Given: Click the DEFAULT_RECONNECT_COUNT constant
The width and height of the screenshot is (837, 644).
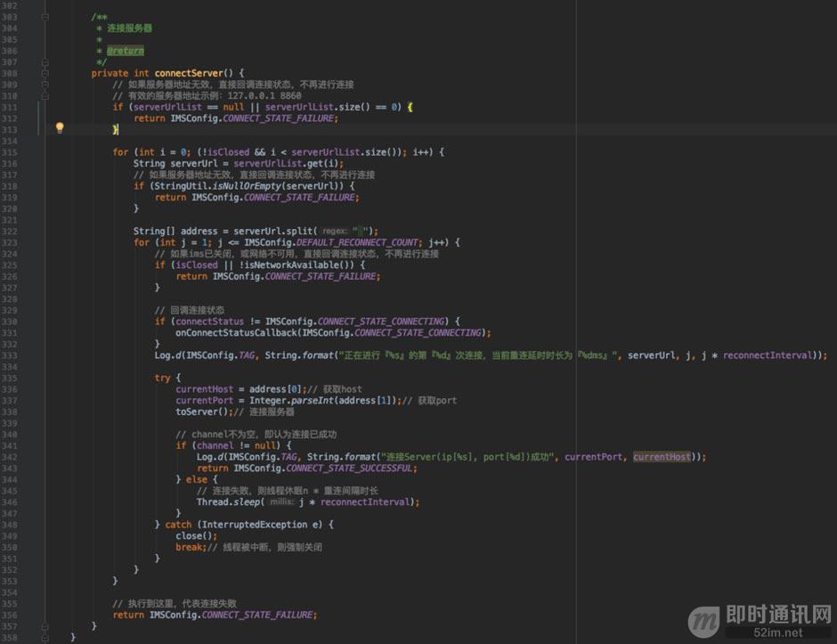Looking at the screenshot, I should tap(359, 242).
